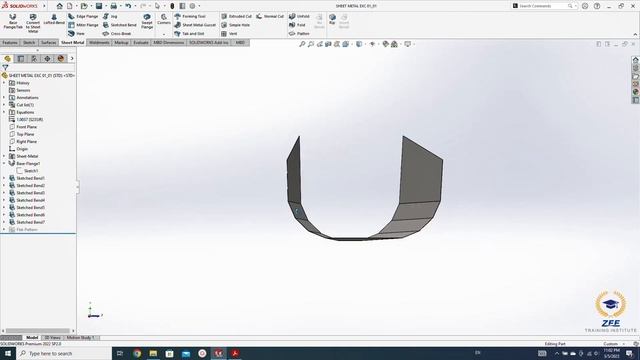This screenshot has height=360, width=640.
Task: Click the Search Commands field
Action: 544,6
